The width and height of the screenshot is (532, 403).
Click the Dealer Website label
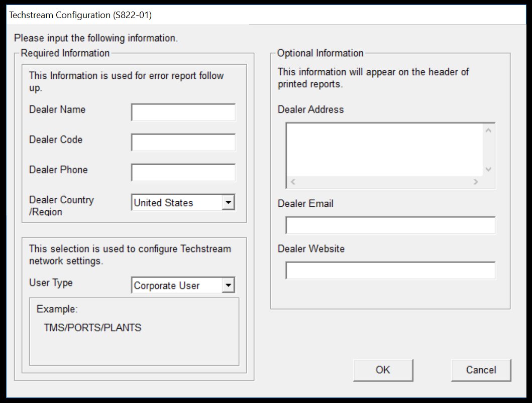tap(311, 248)
